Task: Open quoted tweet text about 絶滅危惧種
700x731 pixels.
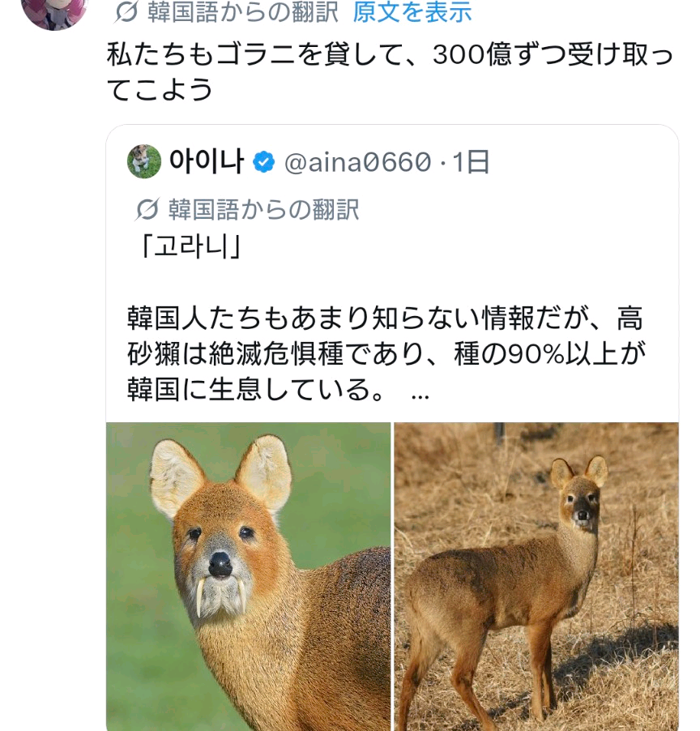Action: (385, 355)
